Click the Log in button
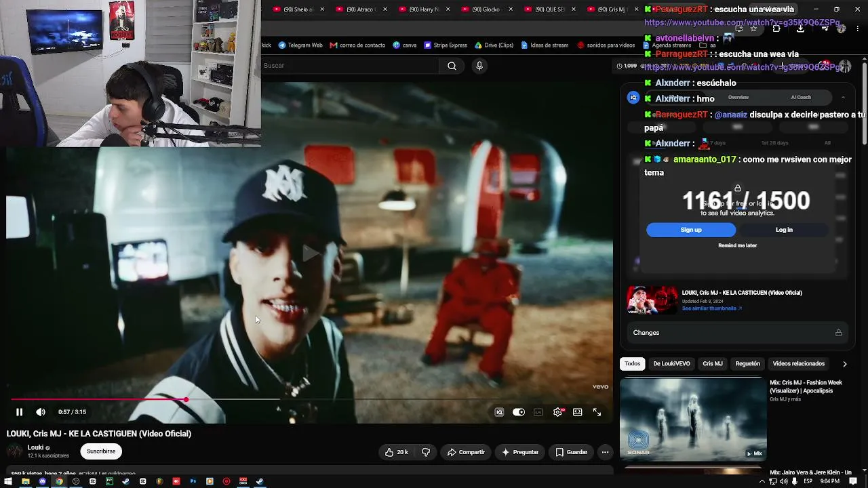 tap(784, 230)
